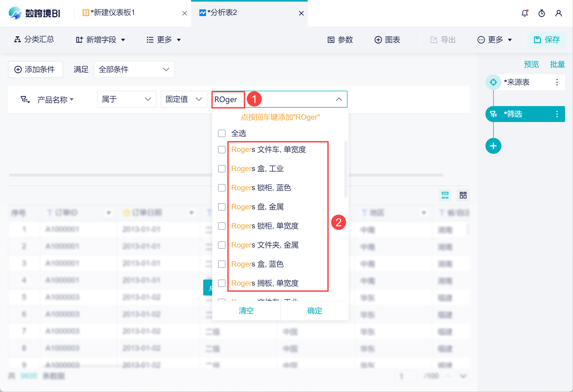Click the notification bell icon
The width and height of the screenshot is (573, 392).
(524, 13)
